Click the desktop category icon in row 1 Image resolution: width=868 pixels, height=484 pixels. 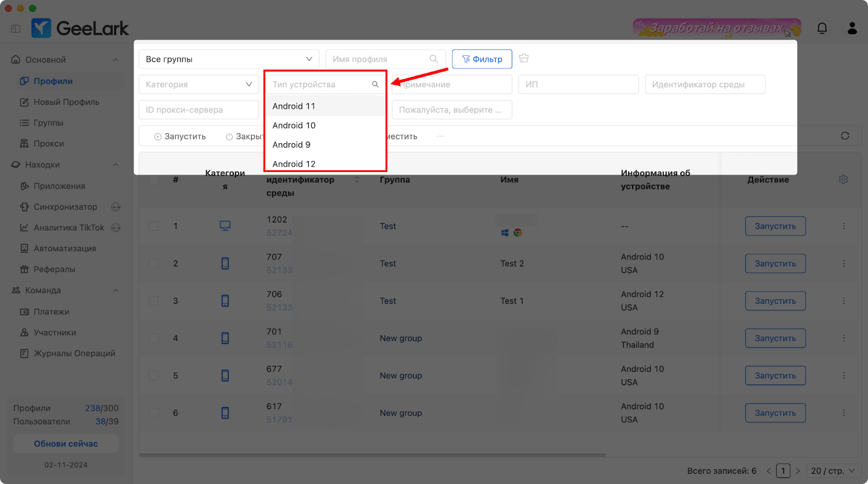click(225, 226)
